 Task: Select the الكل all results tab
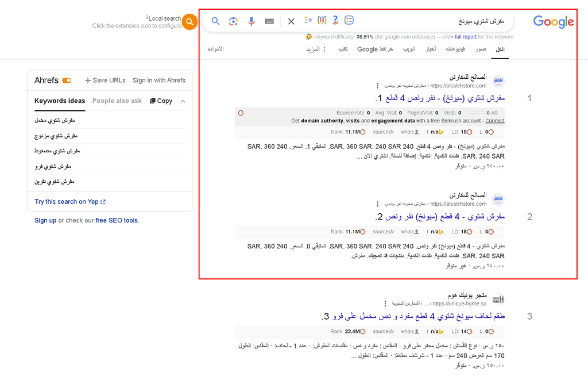point(500,49)
